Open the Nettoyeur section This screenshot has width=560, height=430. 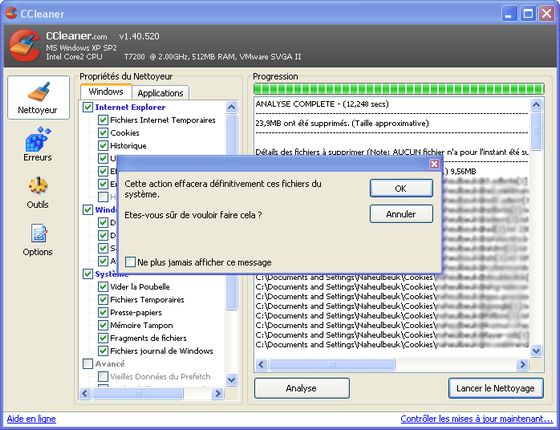click(38, 98)
